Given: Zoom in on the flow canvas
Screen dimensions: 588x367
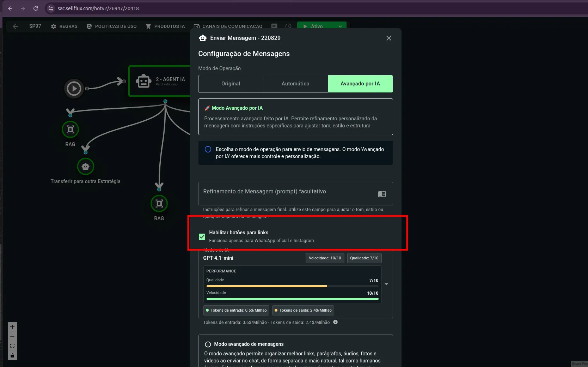Looking at the screenshot, I should (x=12, y=327).
